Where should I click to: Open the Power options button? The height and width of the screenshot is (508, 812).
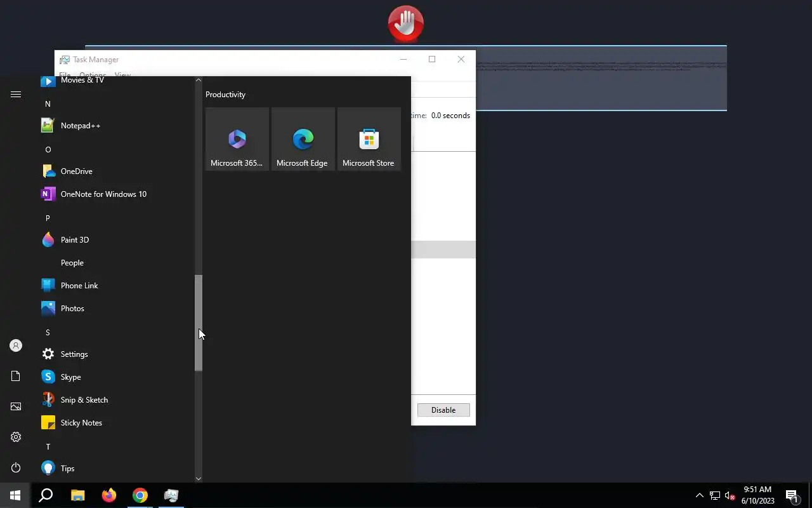pos(16,467)
